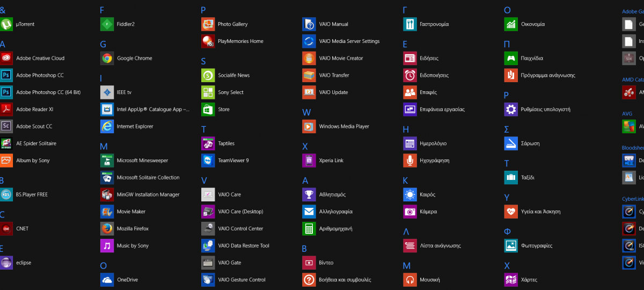The width and height of the screenshot is (644, 290).
Task: Click the Taptiles label
Action: pyautogui.click(x=226, y=143)
